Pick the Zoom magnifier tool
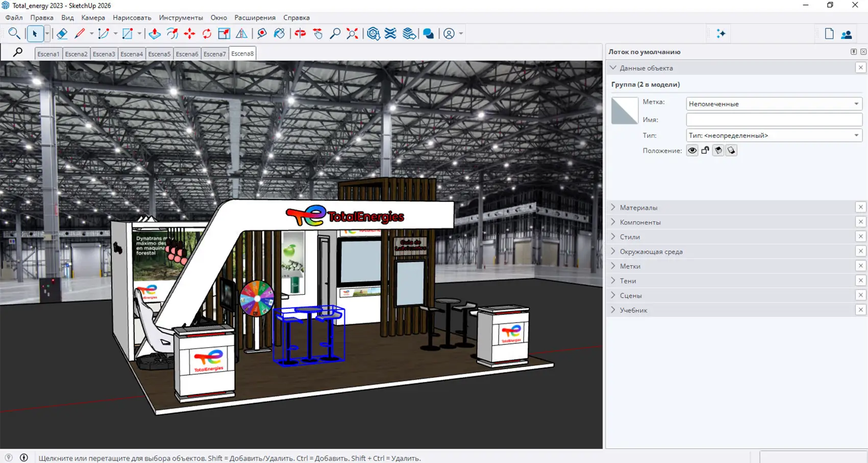Image resolution: width=868 pixels, height=463 pixels. tap(335, 34)
